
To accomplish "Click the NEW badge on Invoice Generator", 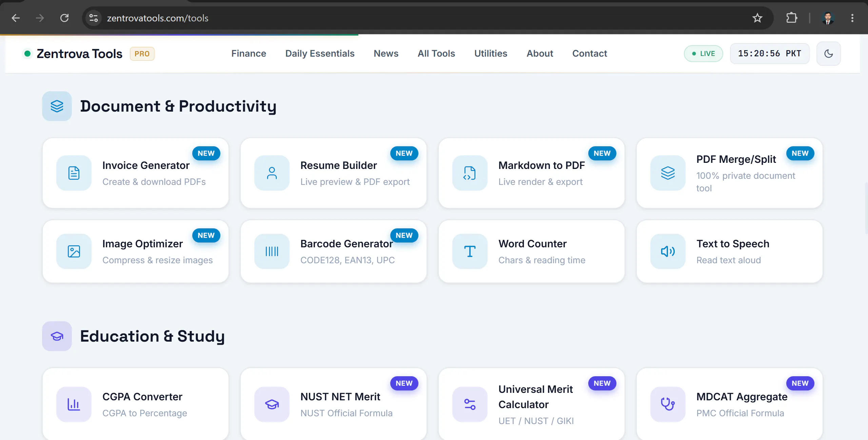I will (x=206, y=153).
